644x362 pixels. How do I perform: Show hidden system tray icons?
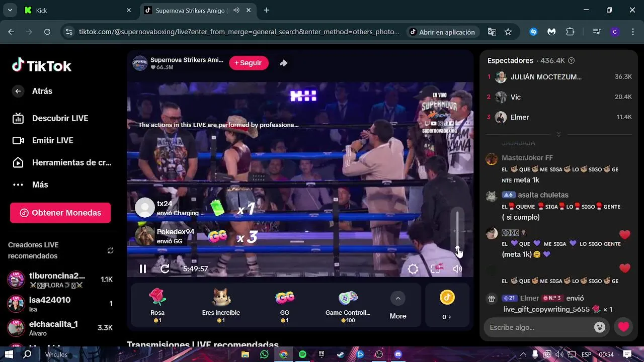coord(524,354)
